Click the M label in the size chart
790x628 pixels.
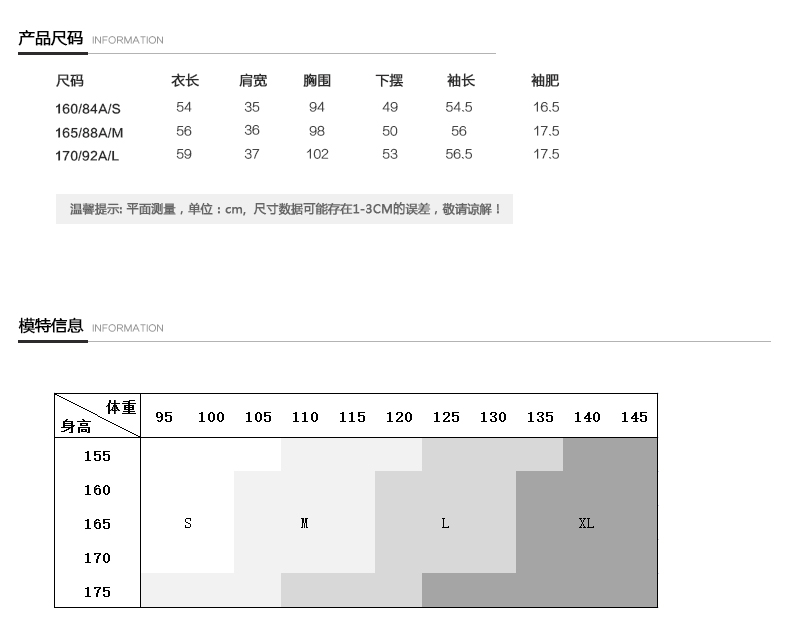pyautogui.click(x=305, y=524)
